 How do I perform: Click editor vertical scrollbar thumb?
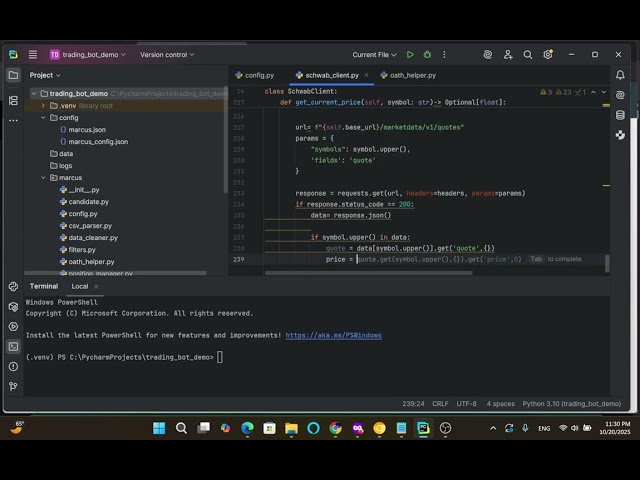607,263
